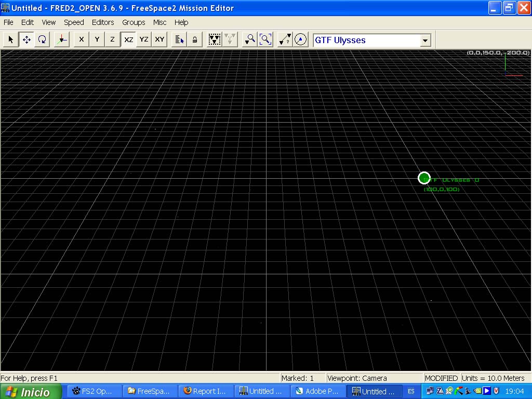Toggle the XZ plane constraint

pos(128,39)
